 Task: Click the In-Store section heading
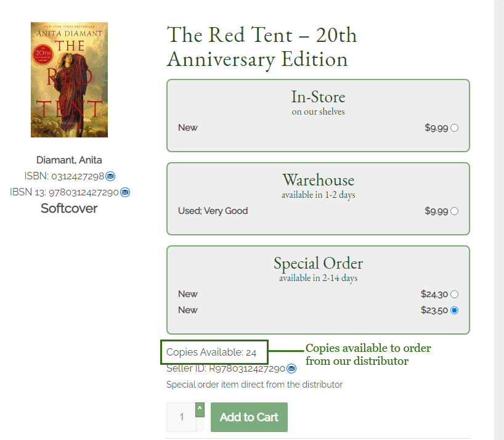pos(318,97)
